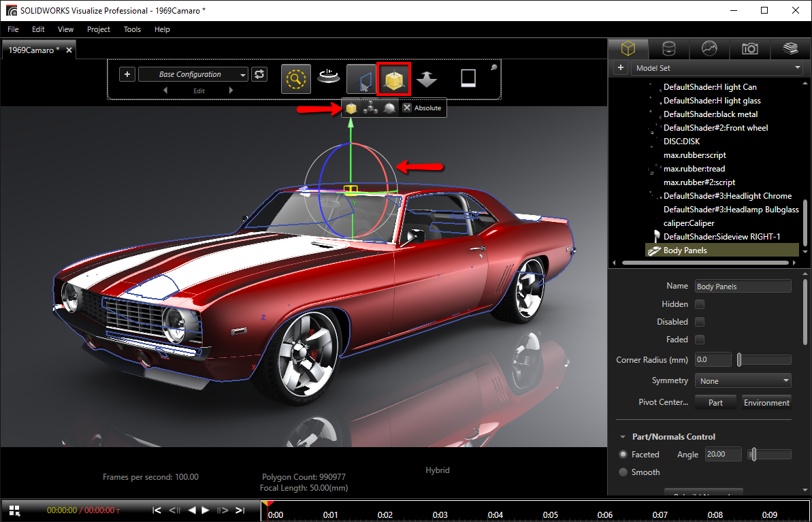Screen dimensions: 812x522
Task: Jump to the start of animation
Action: (x=157, y=510)
